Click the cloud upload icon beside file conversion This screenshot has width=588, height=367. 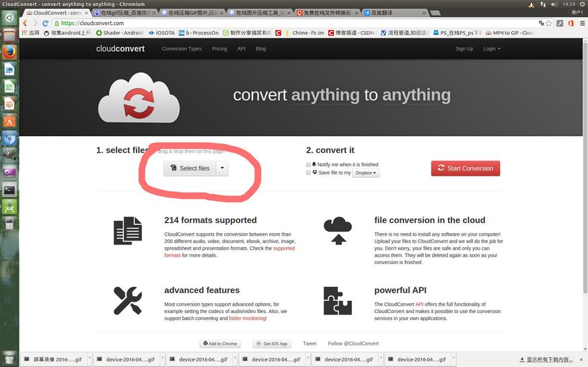coord(338,231)
